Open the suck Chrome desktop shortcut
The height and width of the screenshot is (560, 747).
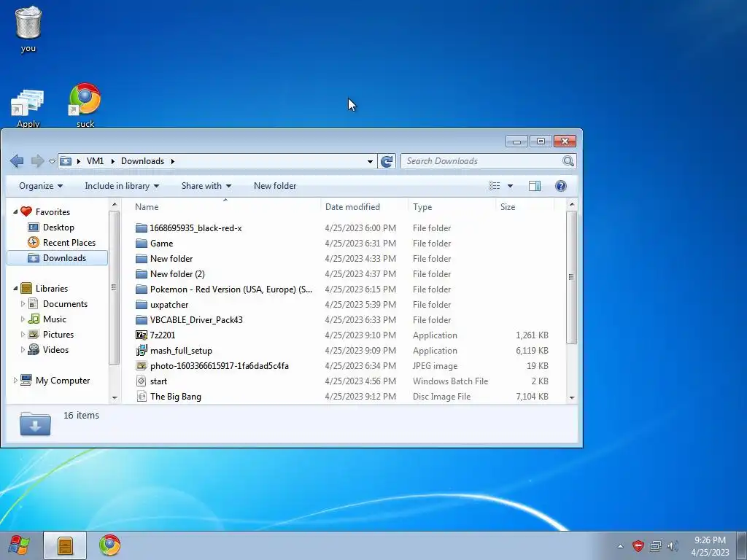pos(85,106)
